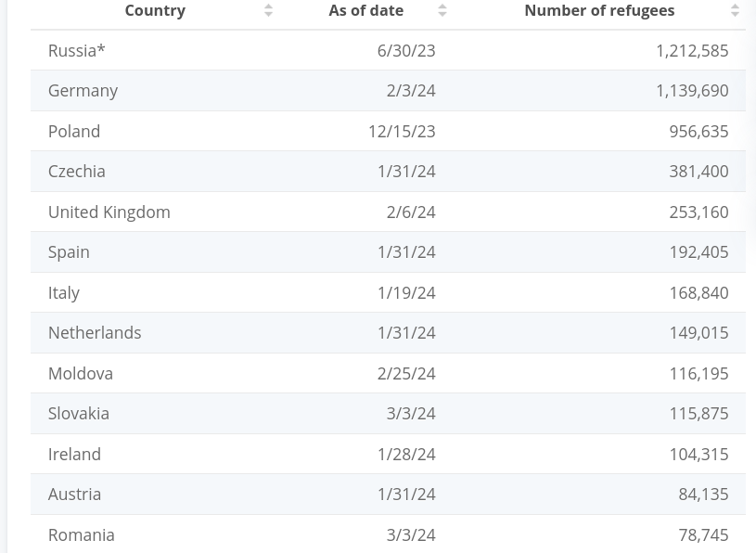
Task: Select the Ireland row name
Action: pos(74,454)
